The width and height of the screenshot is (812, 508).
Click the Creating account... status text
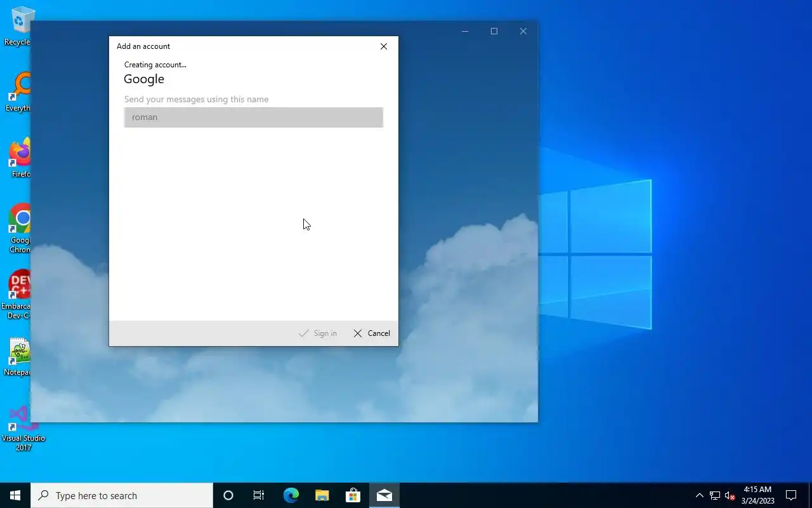155,65
